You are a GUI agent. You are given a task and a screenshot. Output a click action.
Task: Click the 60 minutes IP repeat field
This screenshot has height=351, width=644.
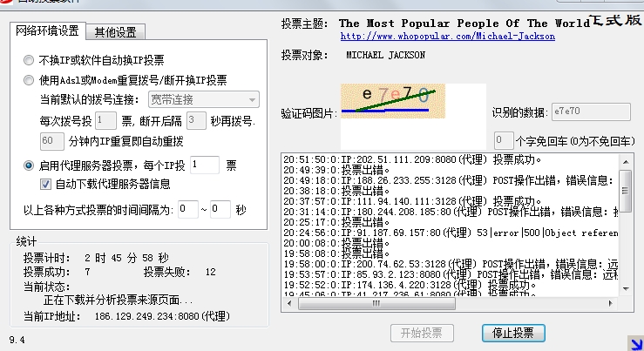click(x=51, y=141)
